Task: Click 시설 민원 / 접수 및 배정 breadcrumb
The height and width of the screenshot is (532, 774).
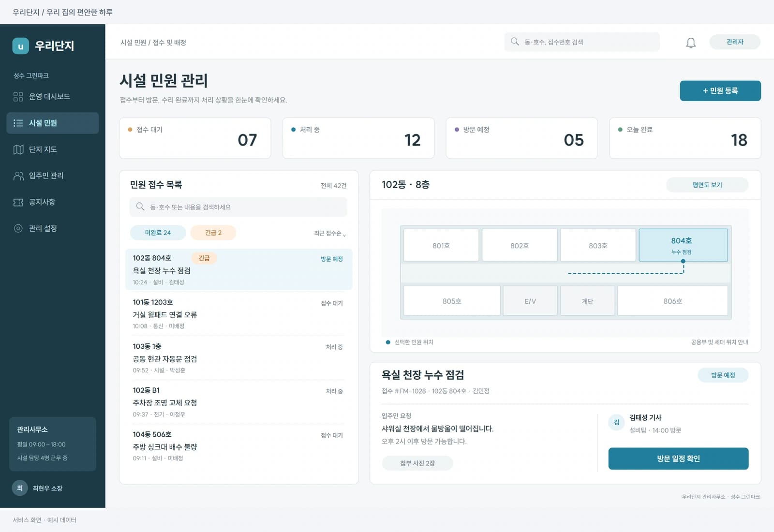Action: coord(153,43)
